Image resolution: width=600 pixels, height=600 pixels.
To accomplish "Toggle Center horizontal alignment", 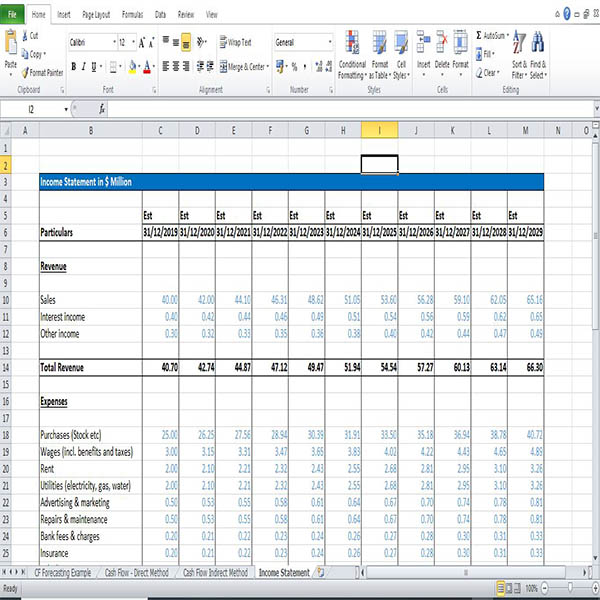I will pyautogui.click(x=176, y=67).
